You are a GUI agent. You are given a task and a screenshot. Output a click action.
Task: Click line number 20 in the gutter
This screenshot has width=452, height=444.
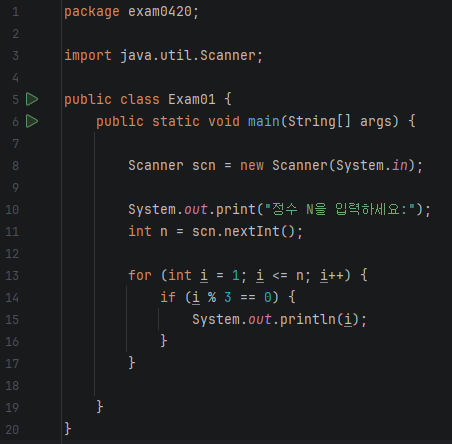[12, 430]
